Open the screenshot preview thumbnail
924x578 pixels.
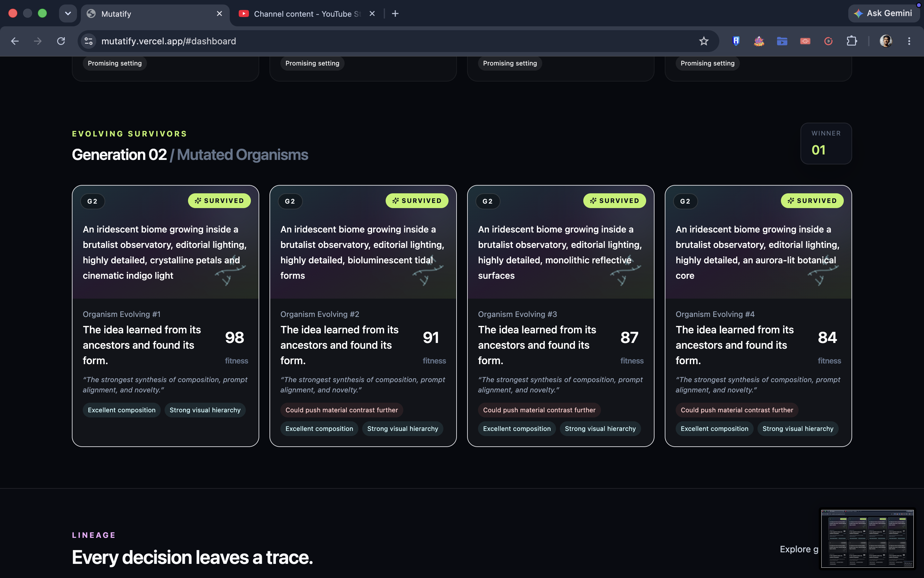(x=868, y=538)
